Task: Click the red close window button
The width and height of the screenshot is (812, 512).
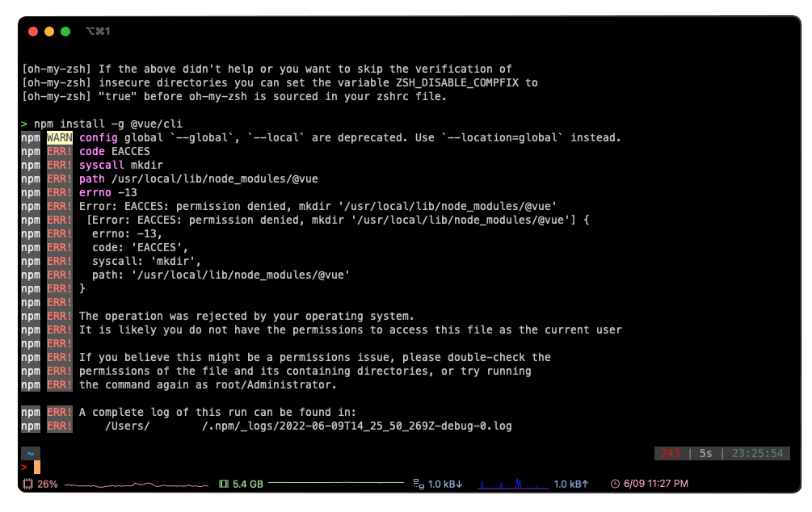Action: coord(33,31)
